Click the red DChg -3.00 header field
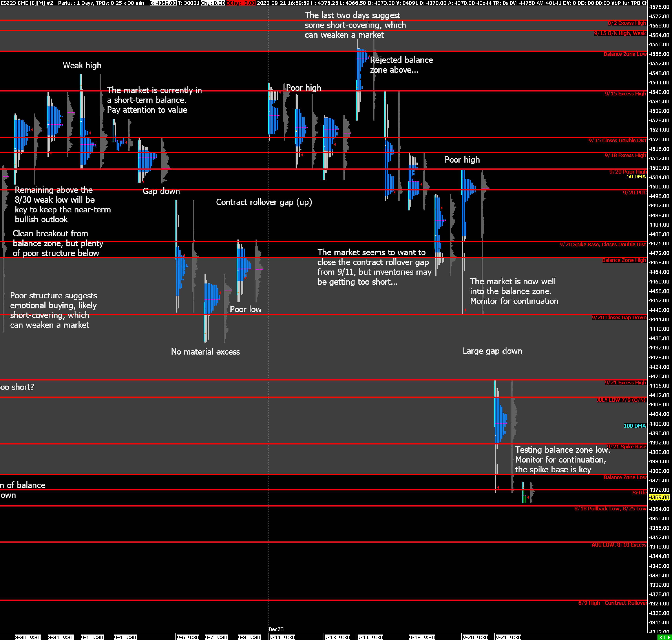The width and height of the screenshot is (672, 640). [x=241, y=3]
